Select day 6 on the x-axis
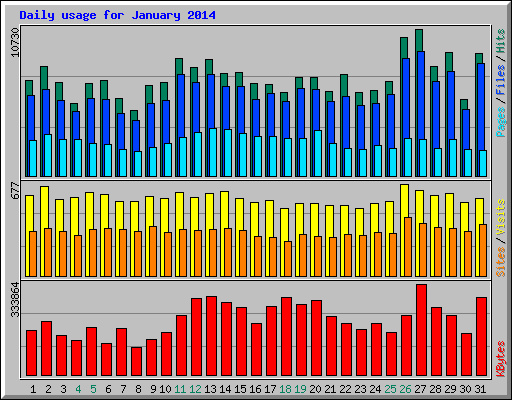 (x=108, y=389)
